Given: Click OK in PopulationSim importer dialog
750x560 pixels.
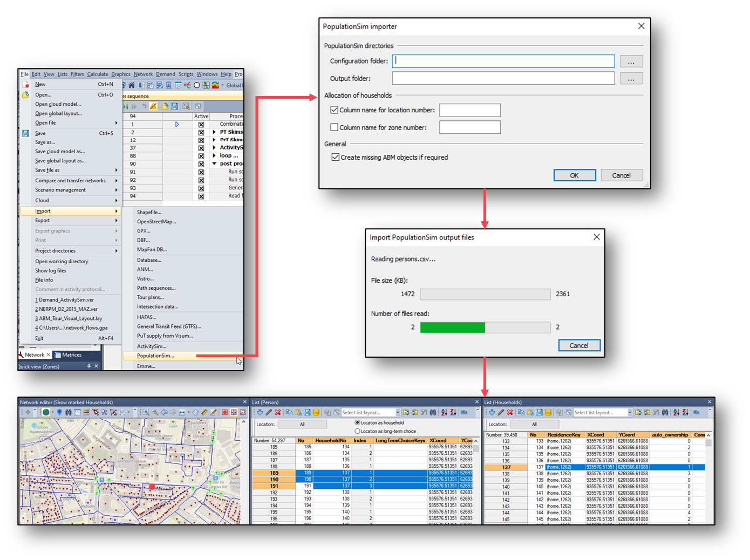Looking at the screenshot, I should tap(575, 175).
